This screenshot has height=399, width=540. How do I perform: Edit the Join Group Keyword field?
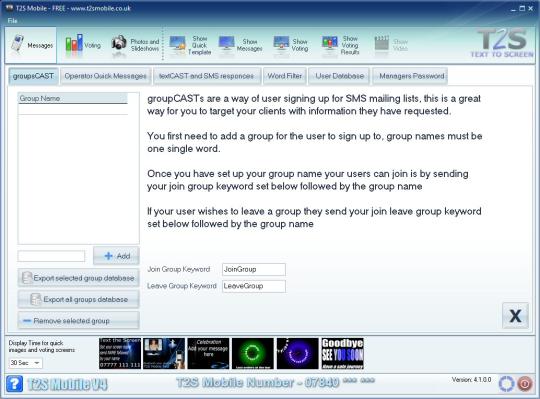coord(254,269)
